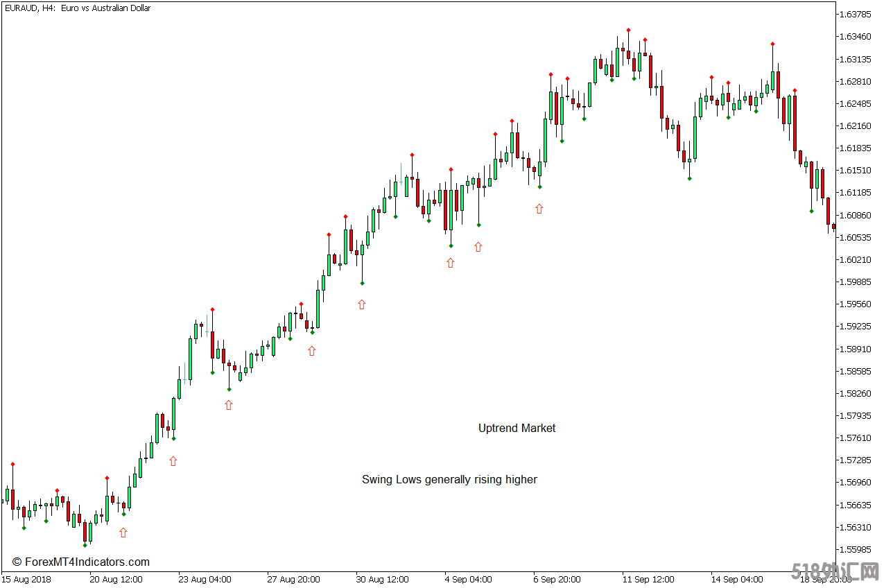Click the 27 Aug 20:00 time label
884x588 pixels.
pyautogui.click(x=293, y=579)
